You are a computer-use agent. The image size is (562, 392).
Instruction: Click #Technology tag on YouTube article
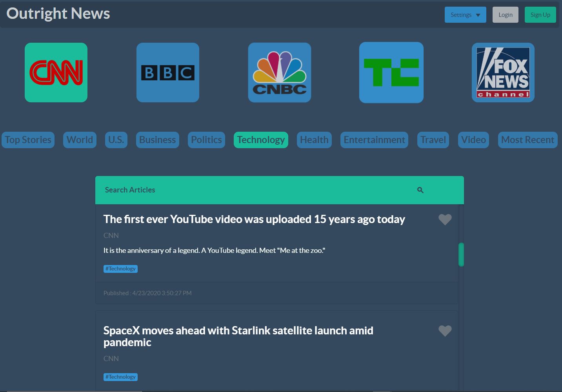[120, 269]
